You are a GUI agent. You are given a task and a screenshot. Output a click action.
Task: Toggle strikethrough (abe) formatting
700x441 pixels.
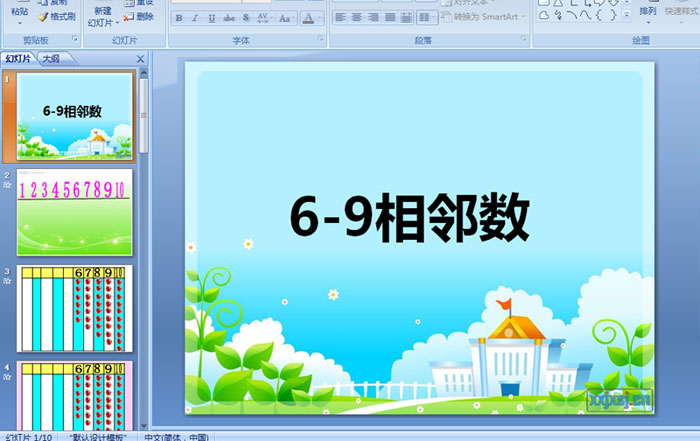(x=229, y=18)
